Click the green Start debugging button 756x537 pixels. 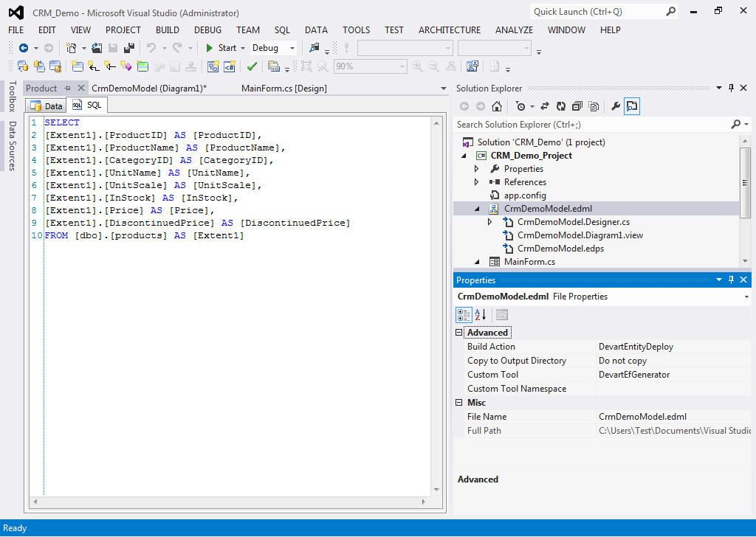pyautogui.click(x=220, y=48)
